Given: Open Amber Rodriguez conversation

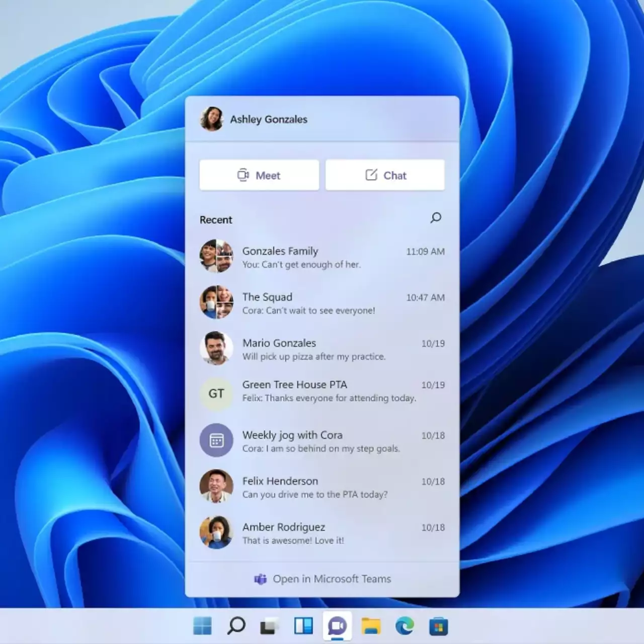Looking at the screenshot, I should [322, 533].
